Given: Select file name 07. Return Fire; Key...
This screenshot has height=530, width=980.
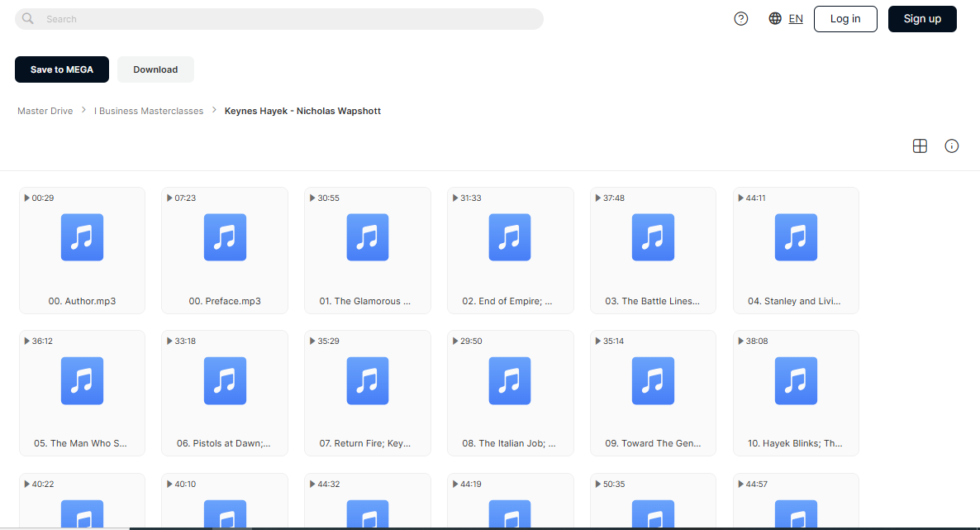Looking at the screenshot, I should pos(365,443).
